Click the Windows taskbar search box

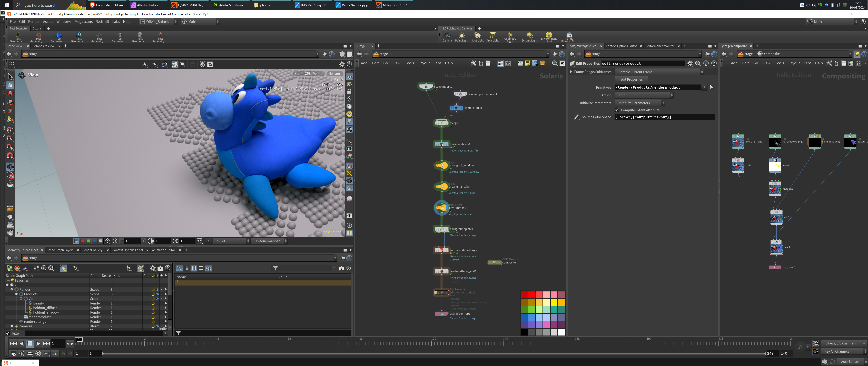click(x=49, y=5)
